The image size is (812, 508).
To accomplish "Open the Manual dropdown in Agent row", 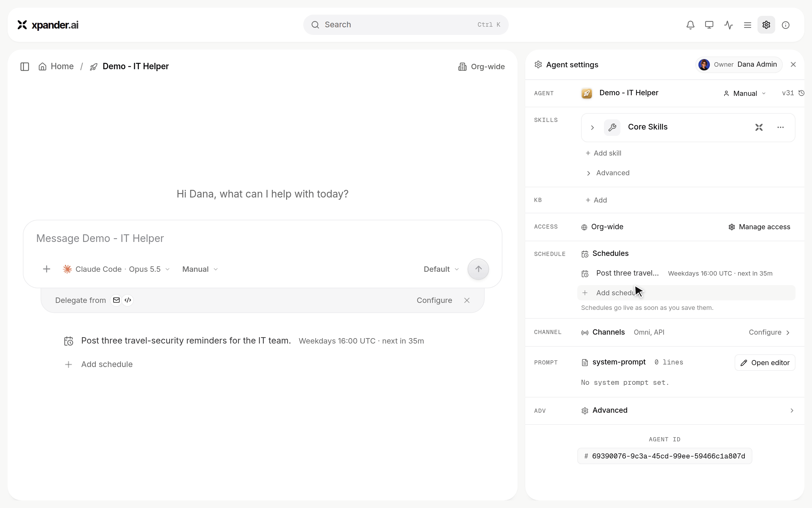I will coord(744,93).
